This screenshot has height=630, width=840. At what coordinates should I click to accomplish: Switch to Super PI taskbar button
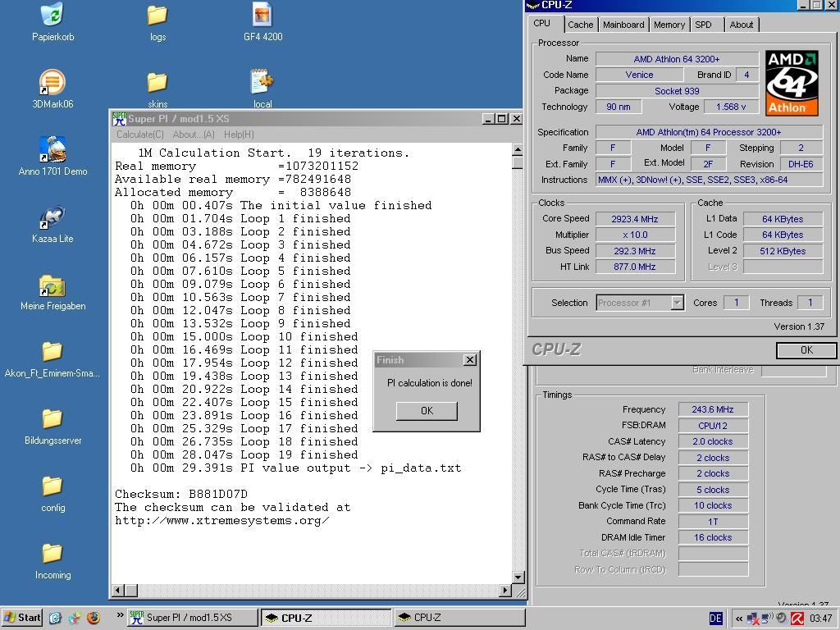(x=193, y=618)
